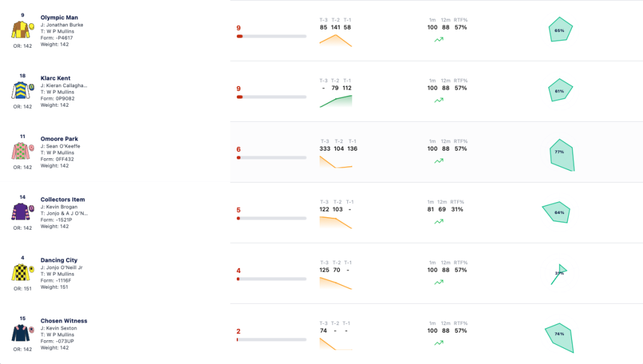The width and height of the screenshot is (643, 364).
Task: Click Chosen Witness's T-3 rating sparkline
Action: pyautogui.click(x=336, y=344)
